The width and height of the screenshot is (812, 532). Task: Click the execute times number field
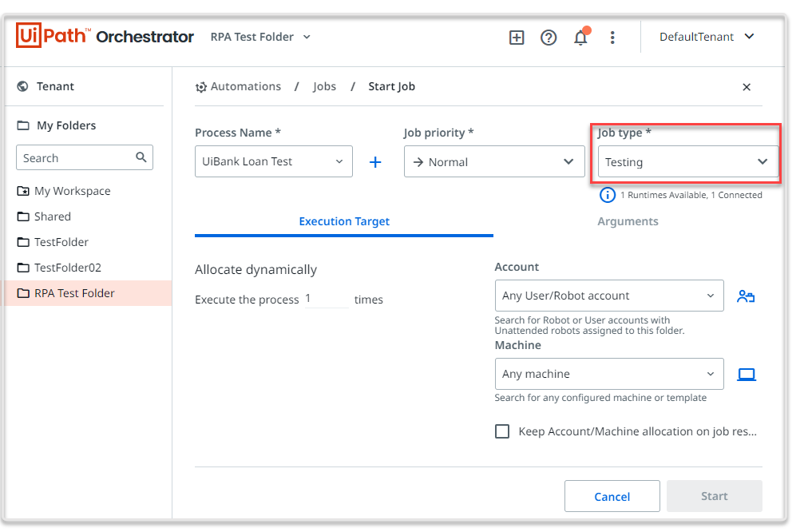click(x=327, y=299)
